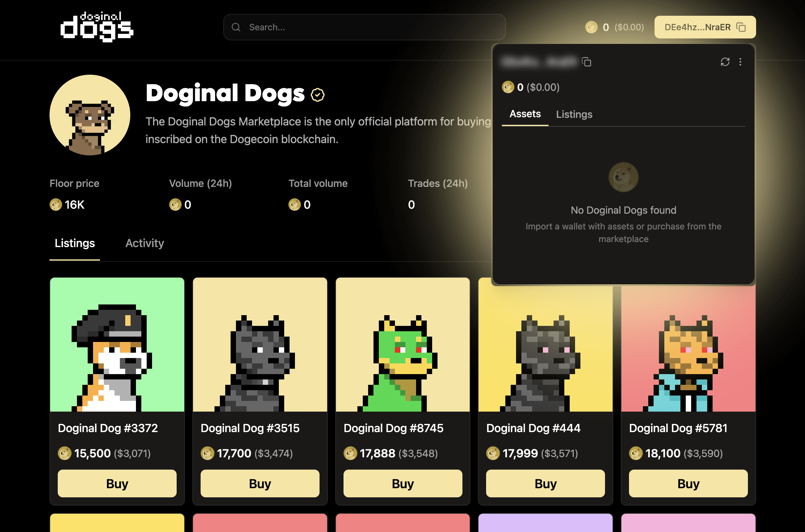The image size is (805, 532).
Task: Toggle the DEe4hz...NraER wallet dropdown button
Action: point(705,27)
